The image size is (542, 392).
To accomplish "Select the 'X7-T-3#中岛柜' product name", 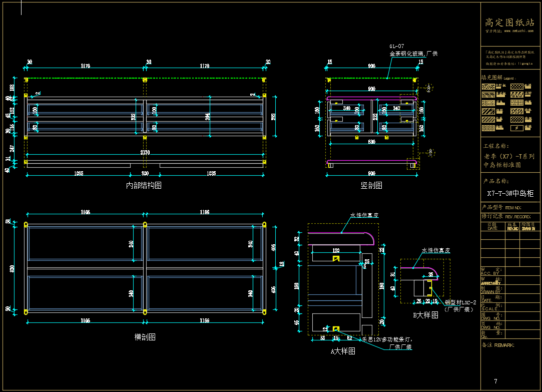I will tap(510, 194).
